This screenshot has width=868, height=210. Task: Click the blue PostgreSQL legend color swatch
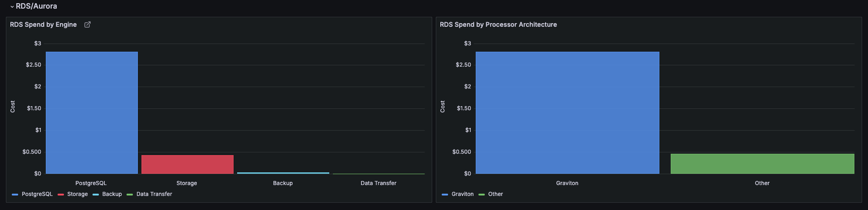pyautogui.click(x=15, y=195)
